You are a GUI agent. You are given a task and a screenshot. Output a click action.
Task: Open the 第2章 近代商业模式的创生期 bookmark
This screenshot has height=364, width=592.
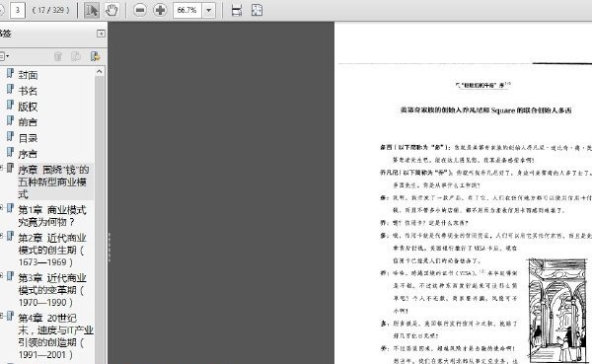coord(52,250)
